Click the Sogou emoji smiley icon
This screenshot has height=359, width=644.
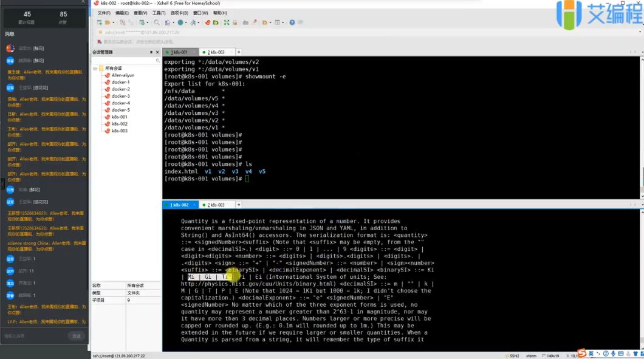tap(606, 354)
